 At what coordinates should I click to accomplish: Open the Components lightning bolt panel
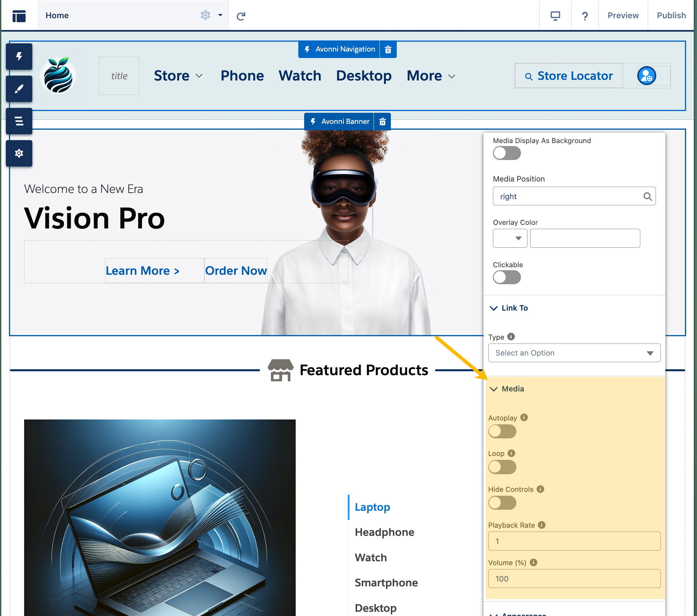[19, 57]
